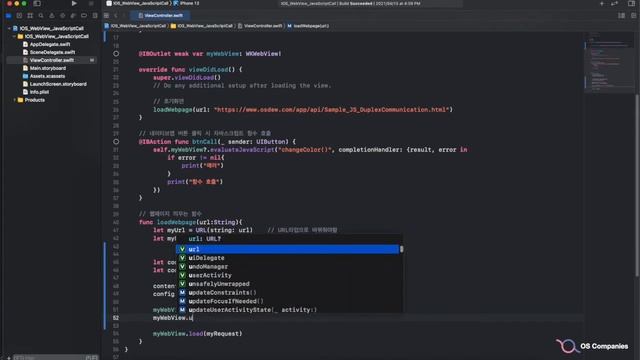
Task: Collapse the IOS_WebView_JavaScriptCall group folder
Action: [14, 36]
